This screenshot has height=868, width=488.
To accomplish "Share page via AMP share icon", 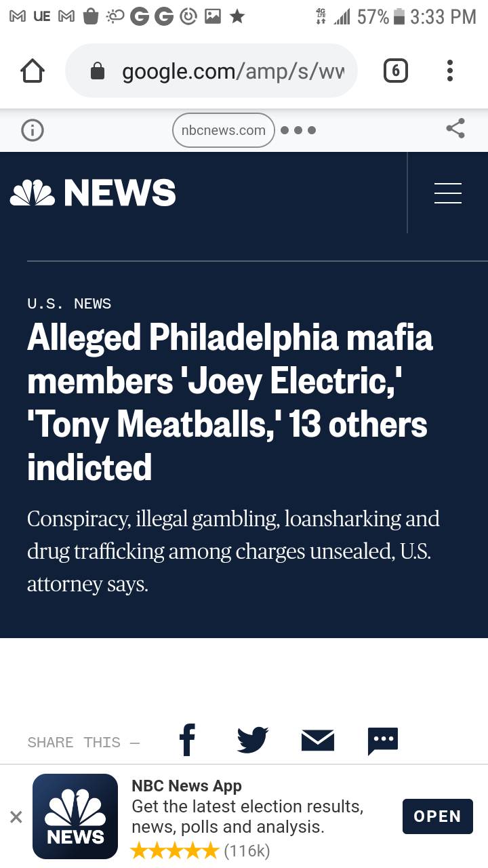I will tap(455, 129).
